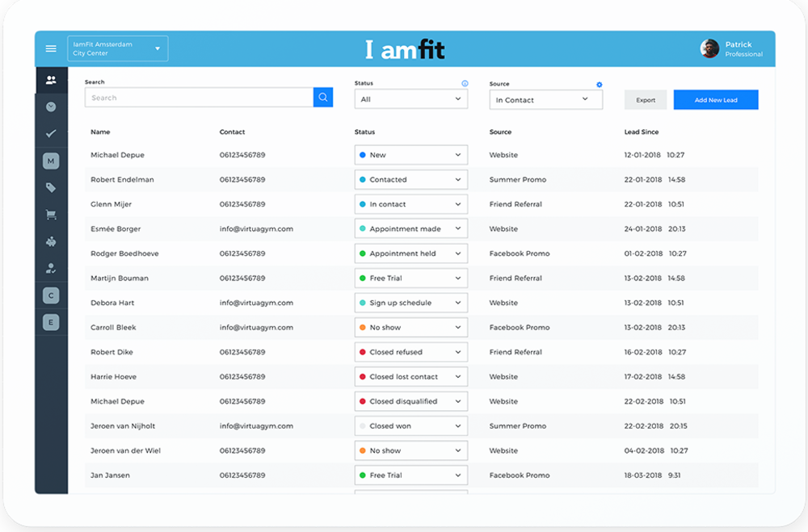Screen dimensions: 808x532
Task: Click the checkmark icon in sidebar
Action: [51, 133]
